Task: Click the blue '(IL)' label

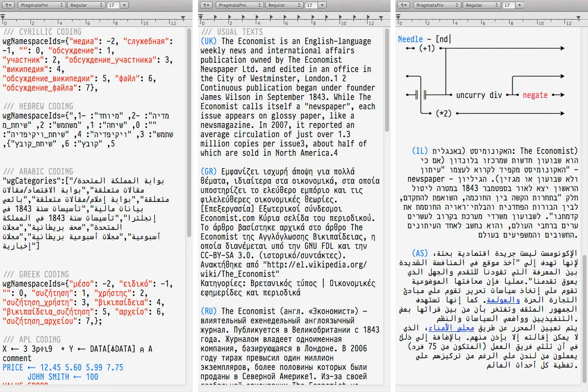Action: tap(421, 151)
